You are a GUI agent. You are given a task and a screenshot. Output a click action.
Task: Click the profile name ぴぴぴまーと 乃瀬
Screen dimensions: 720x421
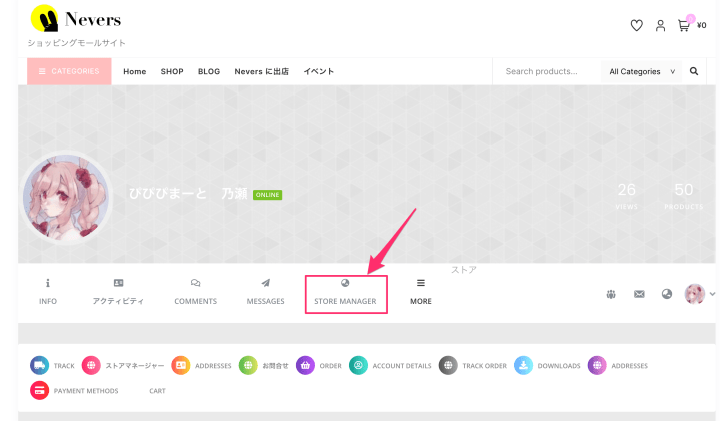(x=188, y=194)
